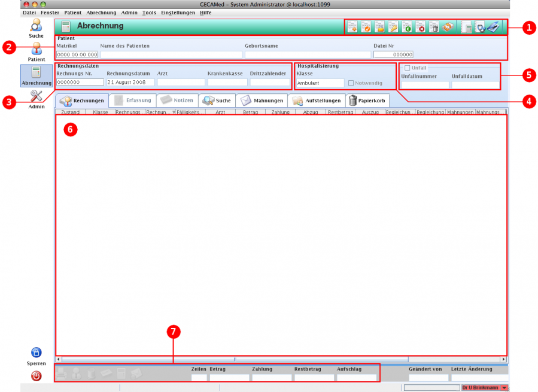Click the red power-off icon in the sidebar
Viewport: 538px width, 392px height.
[x=36, y=375]
